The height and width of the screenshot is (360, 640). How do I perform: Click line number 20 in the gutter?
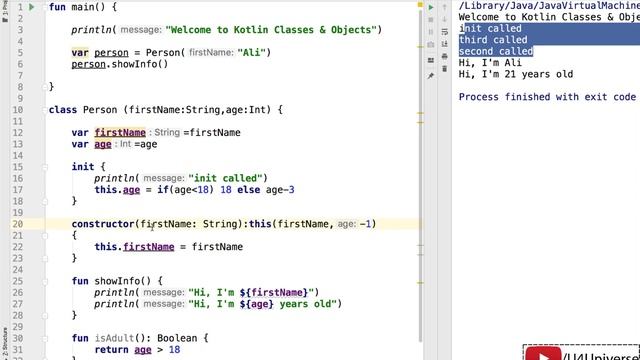coord(18,224)
